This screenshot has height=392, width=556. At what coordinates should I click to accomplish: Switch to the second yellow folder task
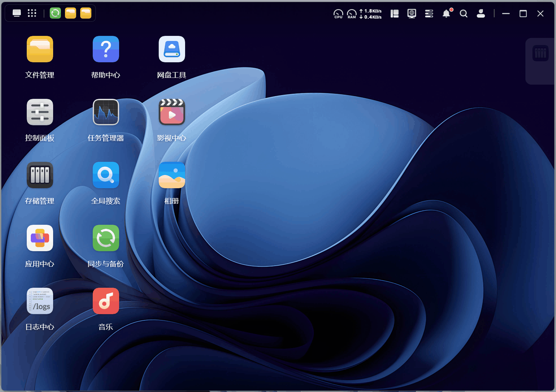[x=86, y=13]
